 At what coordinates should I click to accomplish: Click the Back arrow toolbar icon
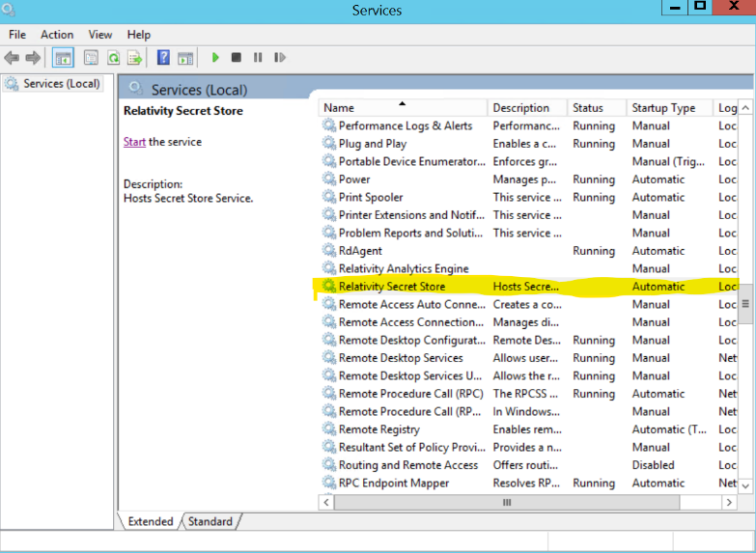[12, 58]
